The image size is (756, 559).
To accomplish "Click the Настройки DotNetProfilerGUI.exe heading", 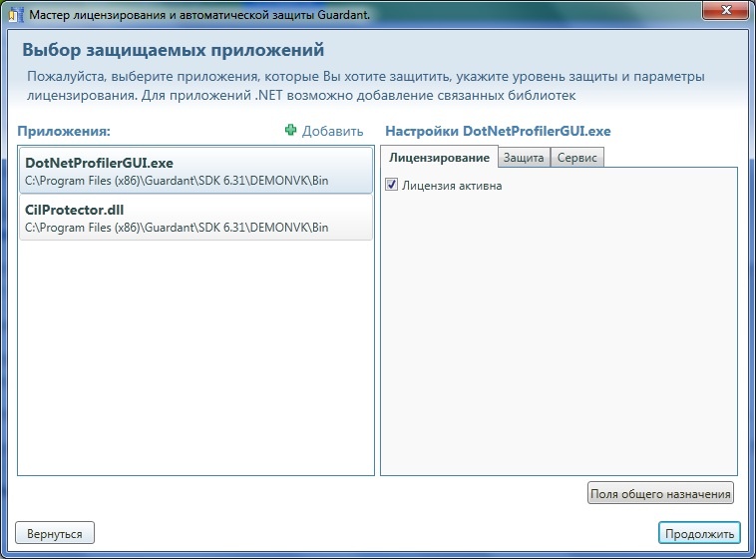I will pos(498,131).
